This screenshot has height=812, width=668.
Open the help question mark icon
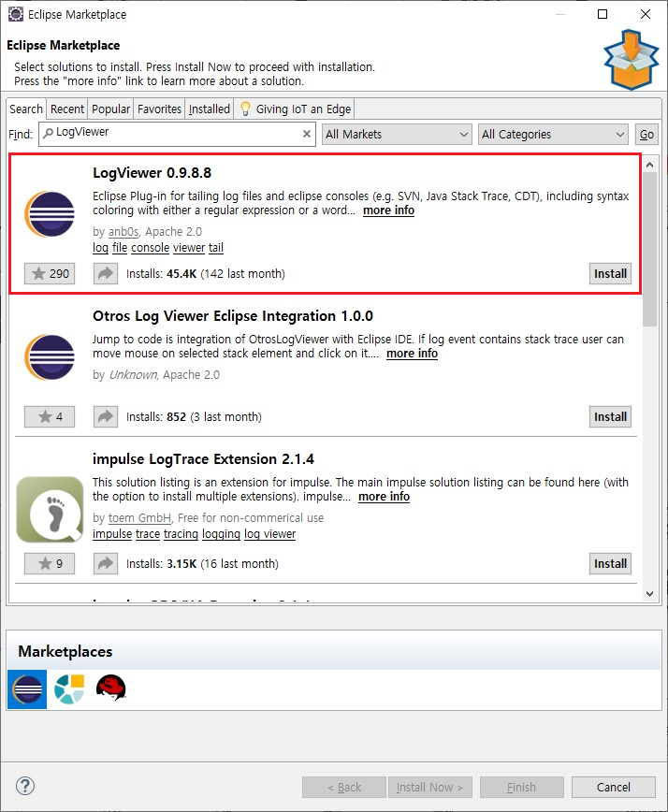(25, 786)
